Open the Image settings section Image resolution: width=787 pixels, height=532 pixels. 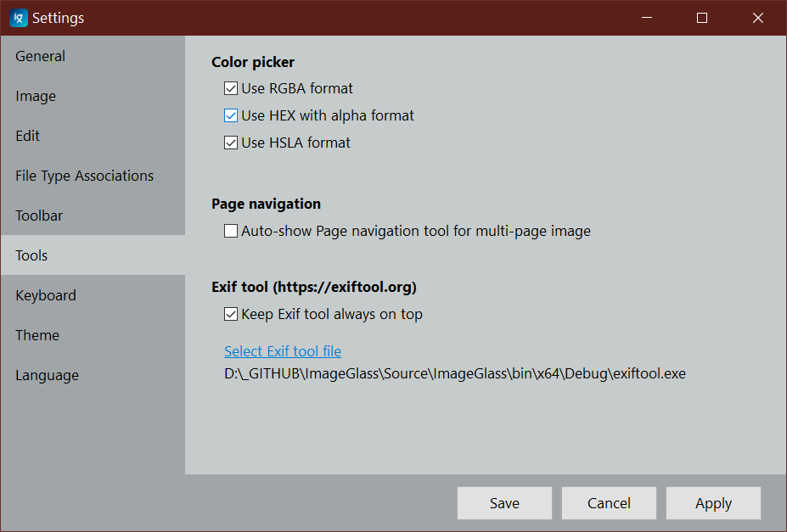click(35, 96)
